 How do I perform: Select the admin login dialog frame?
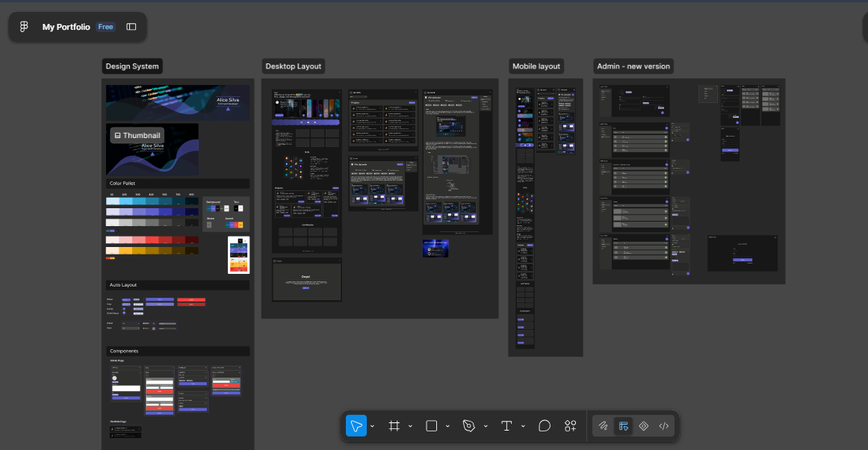click(x=743, y=253)
